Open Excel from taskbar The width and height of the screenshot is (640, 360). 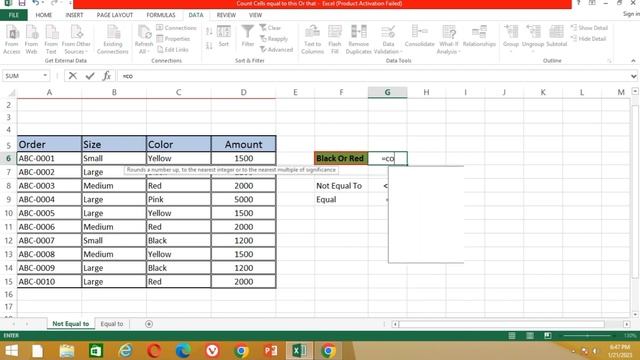pyautogui.click(x=299, y=351)
